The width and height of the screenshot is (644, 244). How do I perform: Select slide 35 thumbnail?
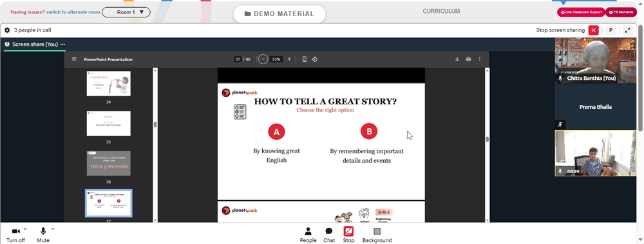(108, 123)
